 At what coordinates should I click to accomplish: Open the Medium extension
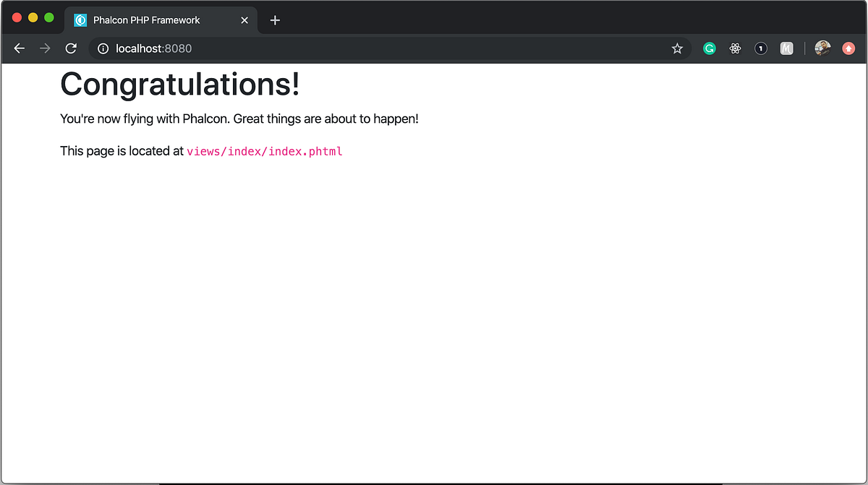(786, 48)
